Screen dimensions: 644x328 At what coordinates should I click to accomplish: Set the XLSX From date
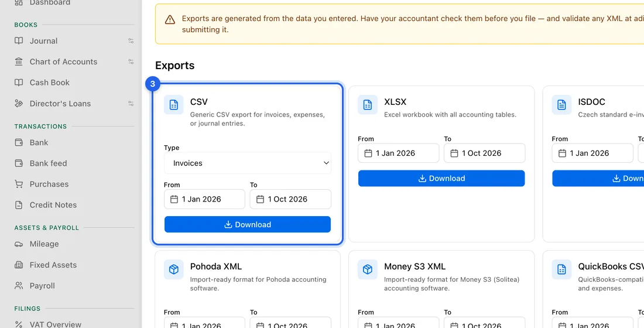398,153
